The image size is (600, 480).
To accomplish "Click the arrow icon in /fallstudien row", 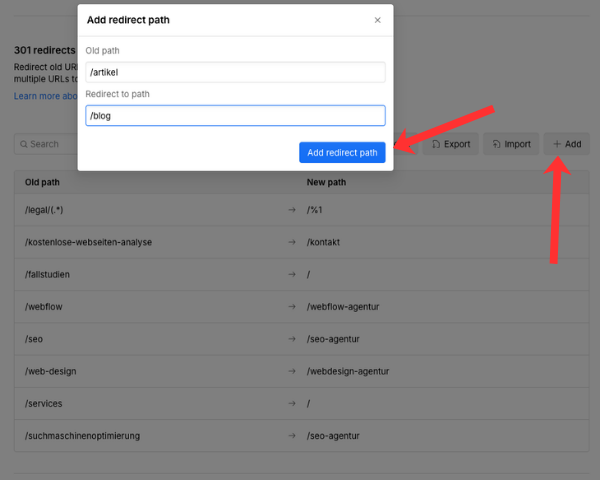I will point(292,274).
